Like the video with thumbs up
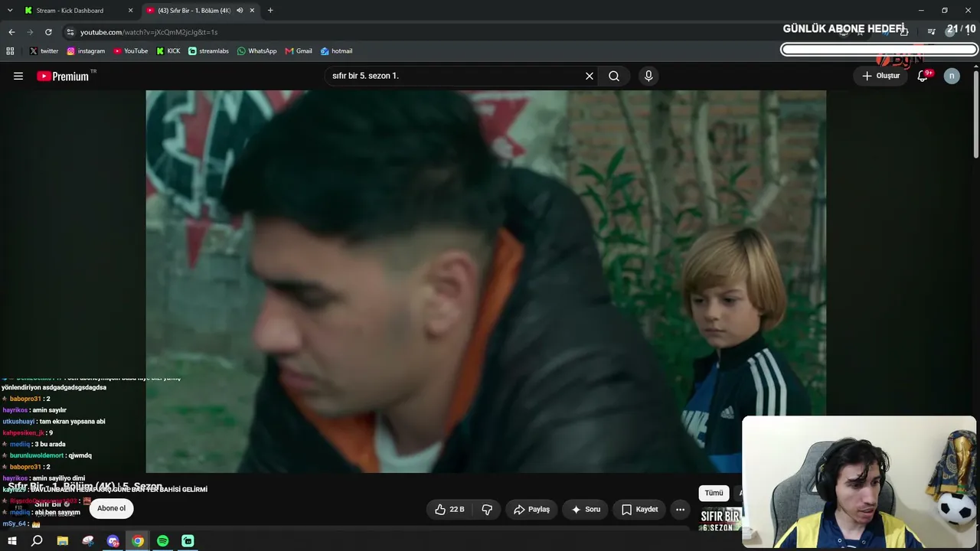The height and width of the screenshot is (551, 980). coord(449,509)
